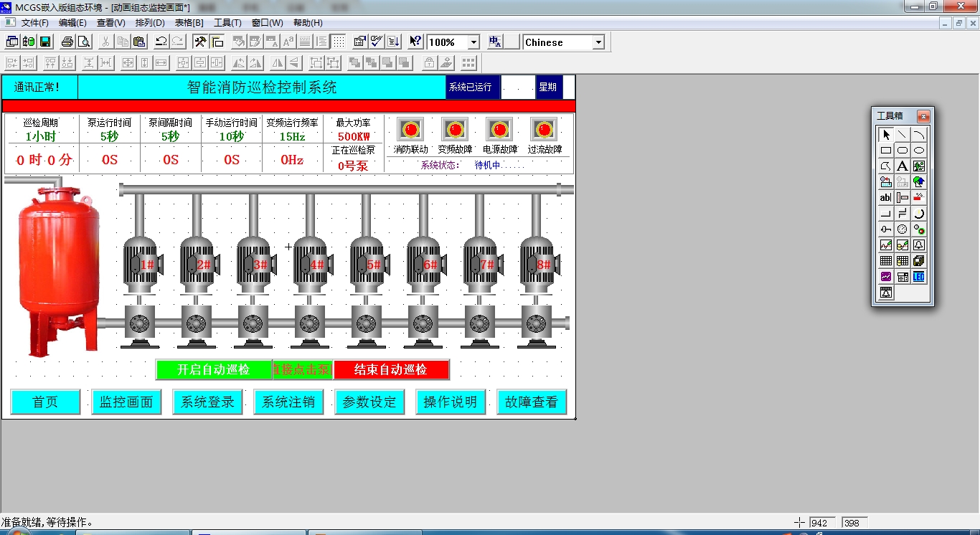Toggle the grid dots display button
This screenshot has height=535, width=980.
click(x=339, y=42)
